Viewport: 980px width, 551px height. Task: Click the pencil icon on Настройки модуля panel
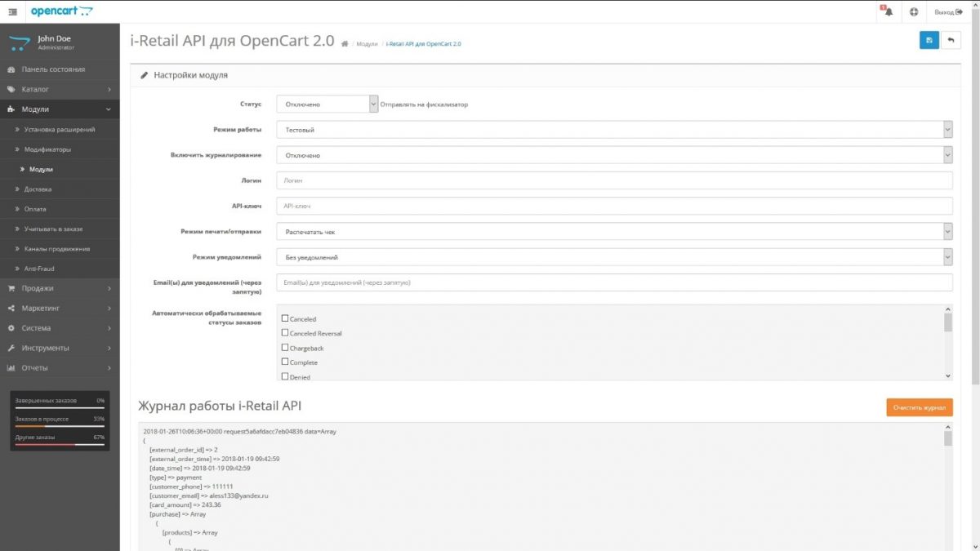click(x=146, y=75)
